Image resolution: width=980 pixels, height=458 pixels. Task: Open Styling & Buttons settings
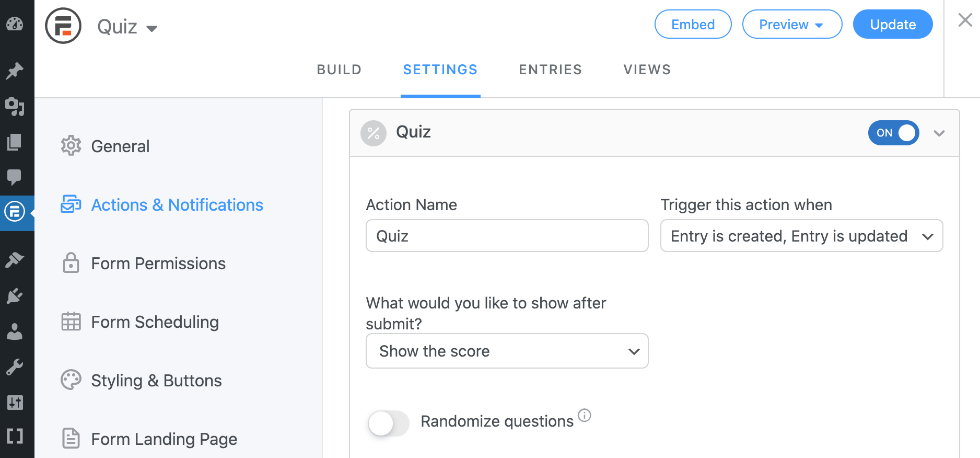point(156,380)
